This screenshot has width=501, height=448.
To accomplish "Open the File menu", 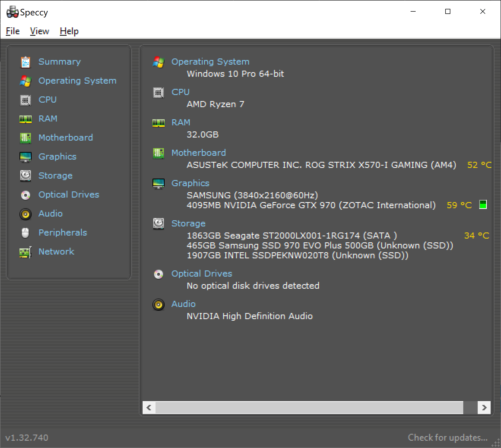I will (13, 31).
